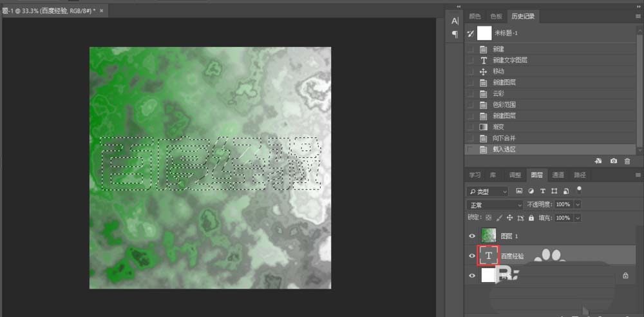Toggle layer filtering switch on or off
The height and width of the screenshot is (317, 644).
point(579,190)
